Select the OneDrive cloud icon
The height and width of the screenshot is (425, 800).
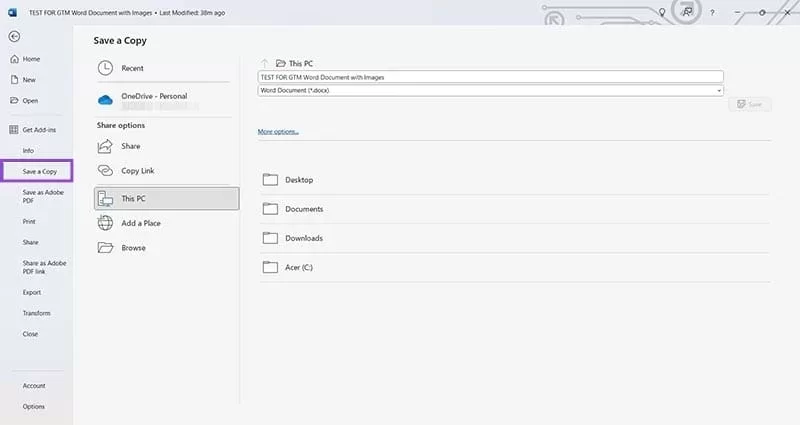(x=106, y=99)
